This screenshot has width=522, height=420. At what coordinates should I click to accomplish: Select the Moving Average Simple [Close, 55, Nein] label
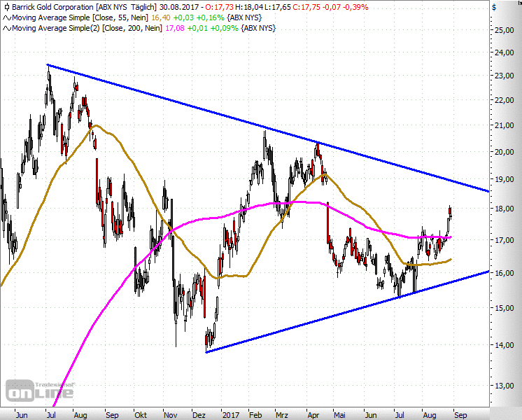[x=80, y=17]
